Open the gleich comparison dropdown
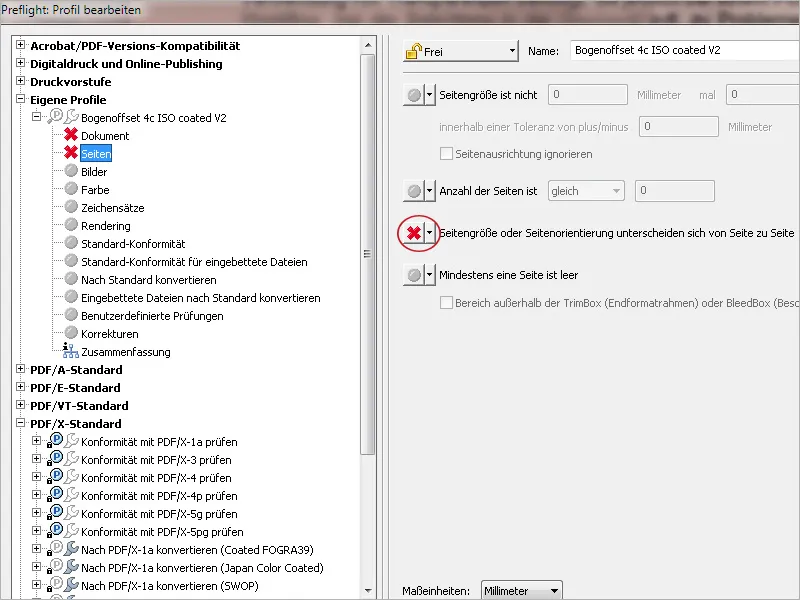Screen dimensions: 800x600 [584, 190]
